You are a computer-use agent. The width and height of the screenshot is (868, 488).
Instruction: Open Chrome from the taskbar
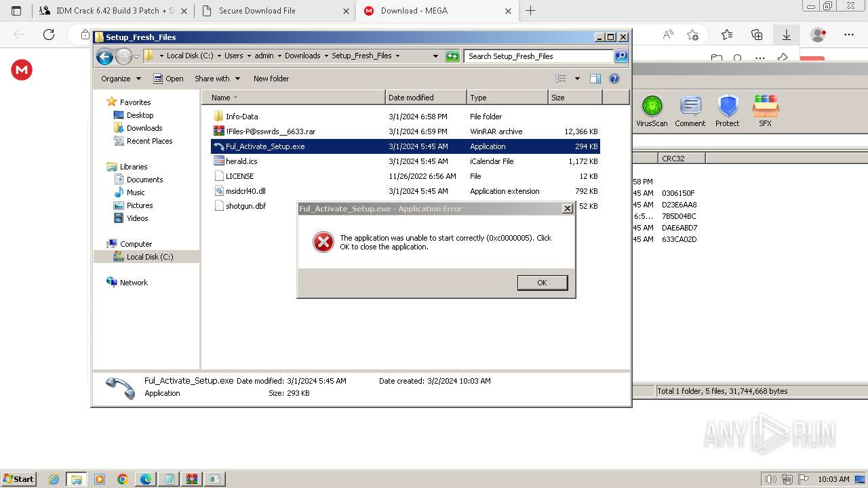122,479
